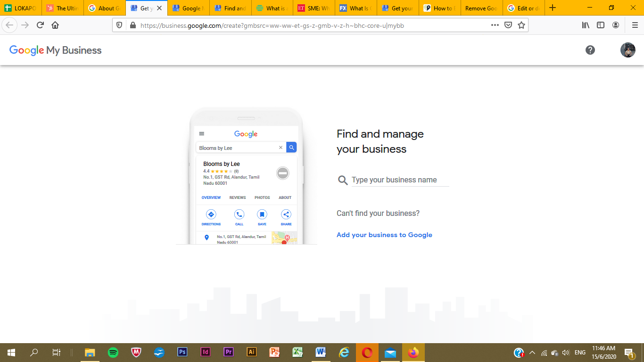Open Google My Business help icon
The image size is (644, 362).
click(x=590, y=50)
